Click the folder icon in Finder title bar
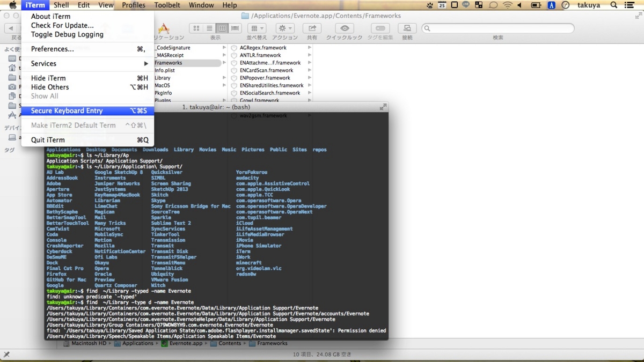Viewport: 644px width, 362px height. (245, 16)
